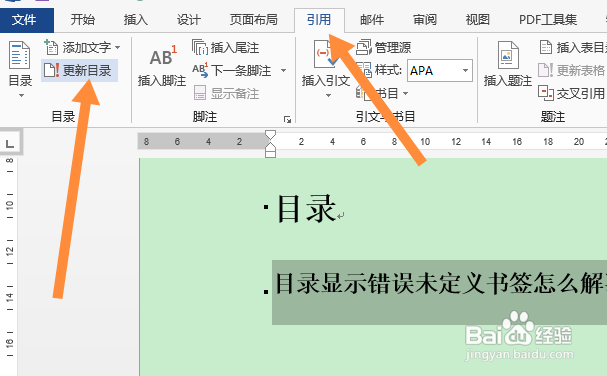Expand the 下一条脚注 dropdown arrow
The height and width of the screenshot is (376, 607).
(283, 70)
